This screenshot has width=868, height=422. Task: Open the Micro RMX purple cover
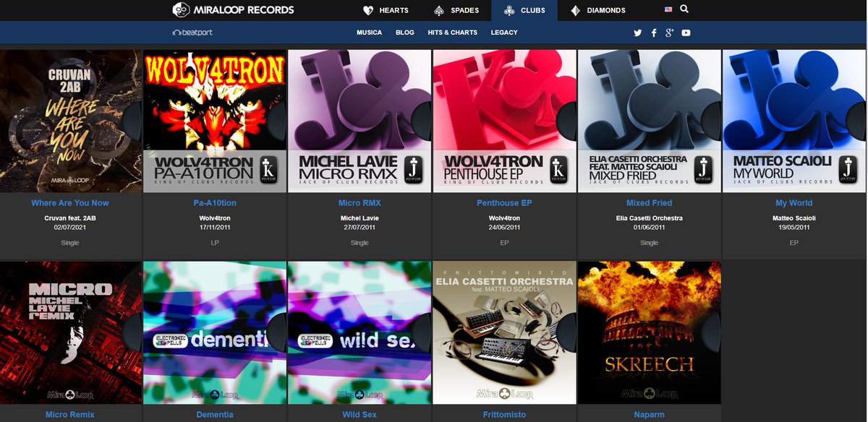click(359, 121)
